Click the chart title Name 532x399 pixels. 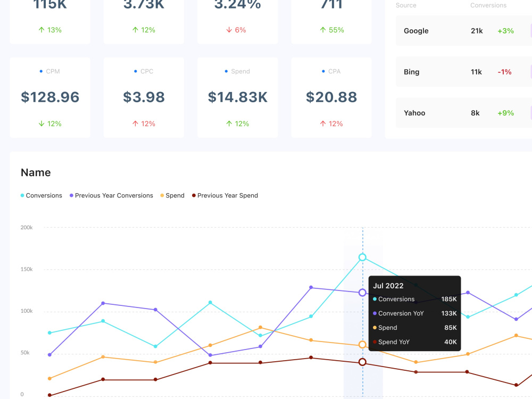[x=36, y=172]
